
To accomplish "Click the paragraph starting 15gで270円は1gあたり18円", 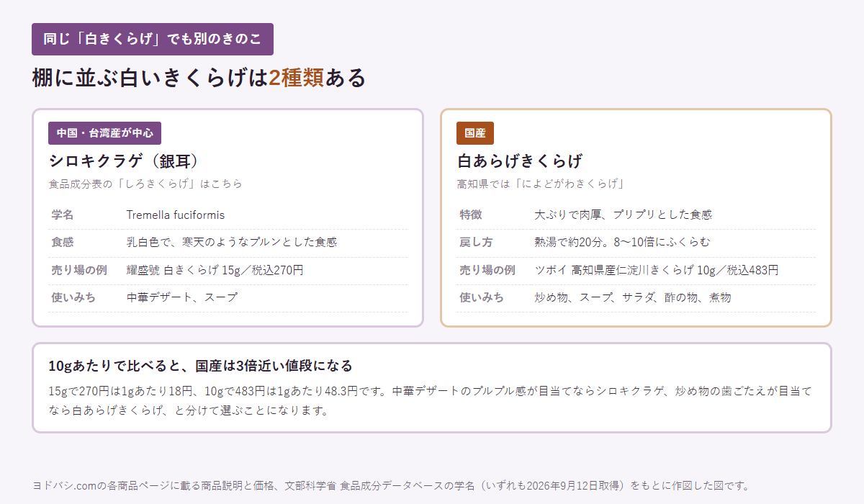I will [430, 401].
